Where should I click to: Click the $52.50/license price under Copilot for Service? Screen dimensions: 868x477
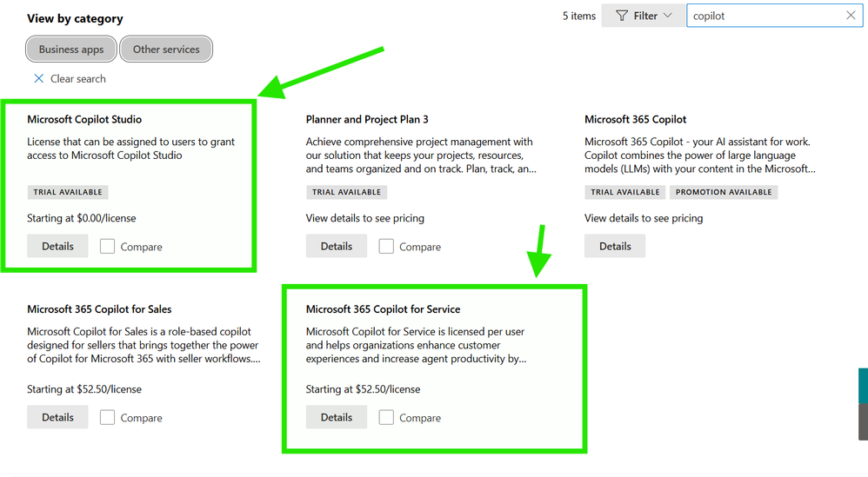pos(364,389)
